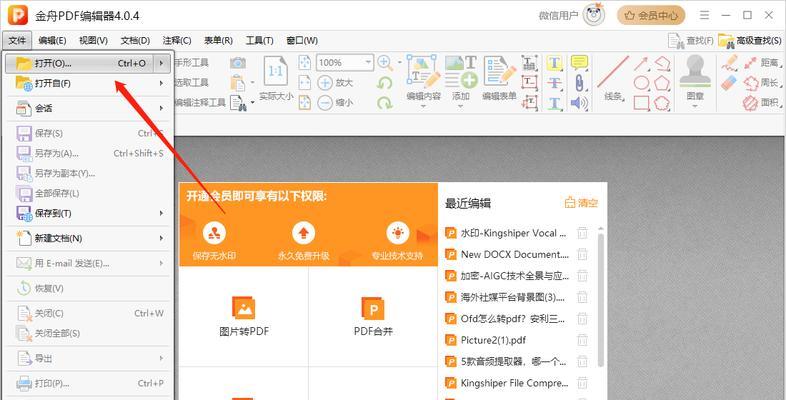786x400 pixels.
Task: Select the cloud shape tool
Action: tap(662, 103)
